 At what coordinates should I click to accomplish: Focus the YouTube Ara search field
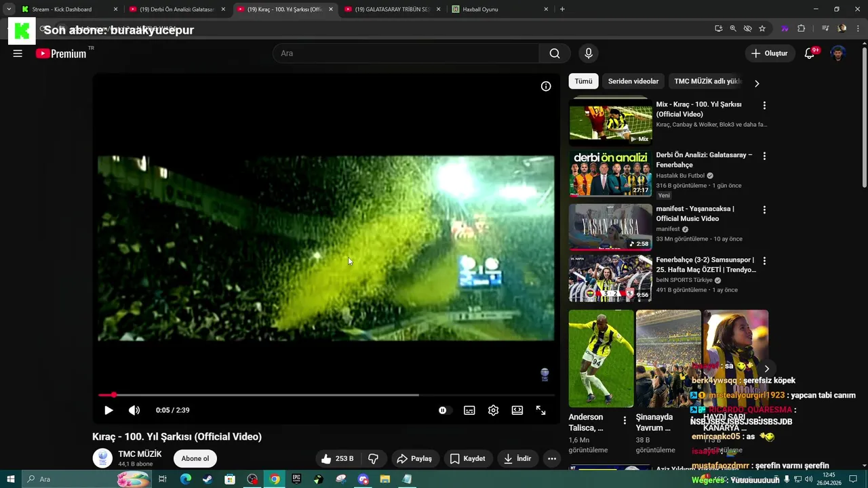point(407,54)
